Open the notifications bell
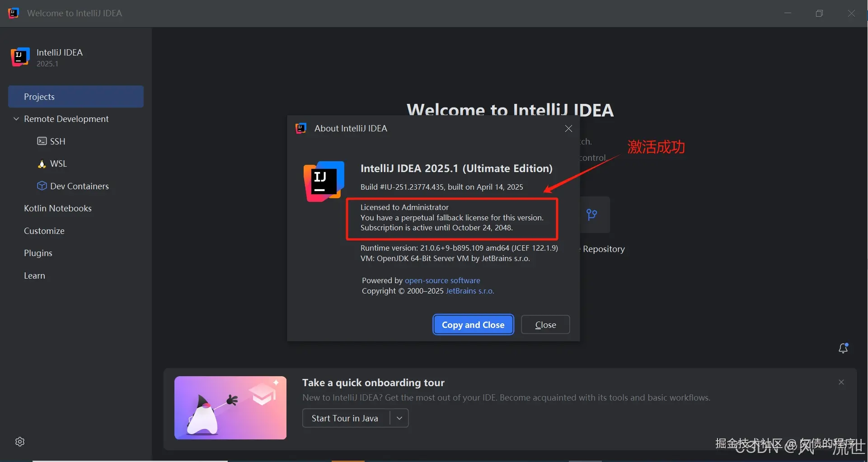Screen dimensions: 868x462 tap(843, 348)
